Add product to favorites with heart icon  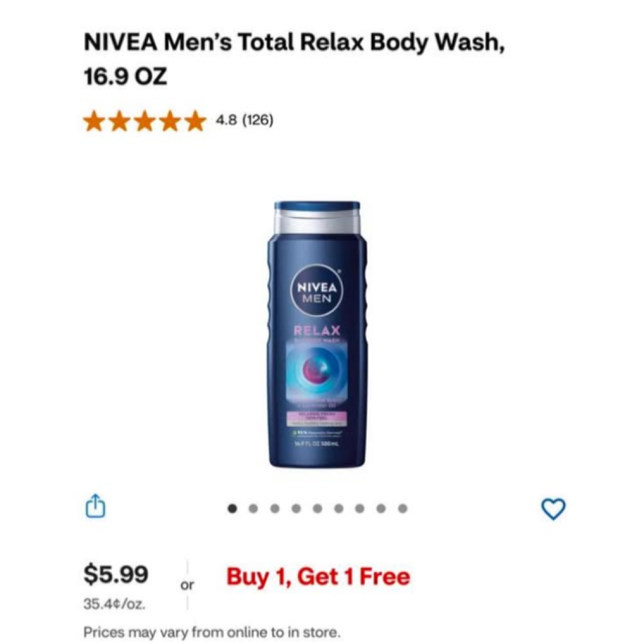click(553, 509)
